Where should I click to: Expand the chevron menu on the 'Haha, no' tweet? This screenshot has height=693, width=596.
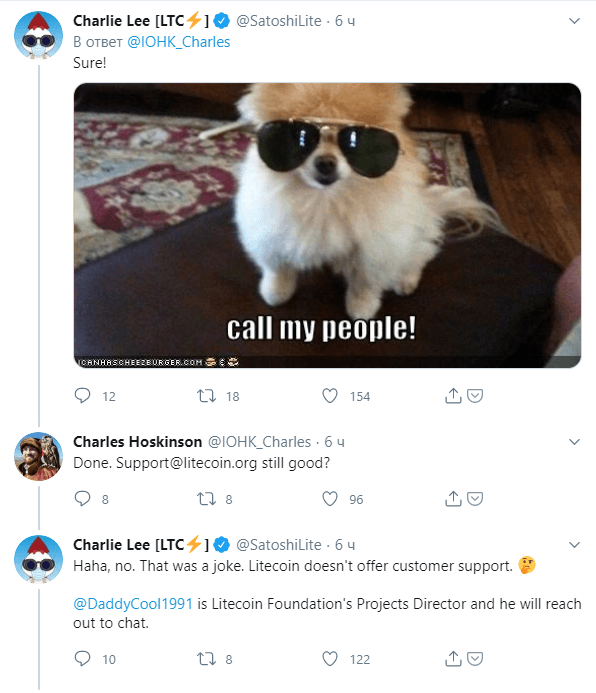pos(574,545)
